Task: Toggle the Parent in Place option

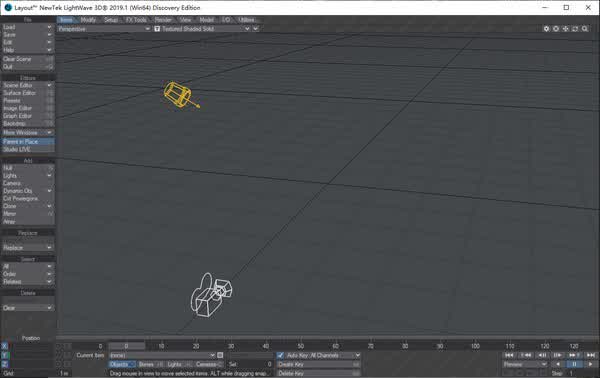Action: [x=28, y=142]
